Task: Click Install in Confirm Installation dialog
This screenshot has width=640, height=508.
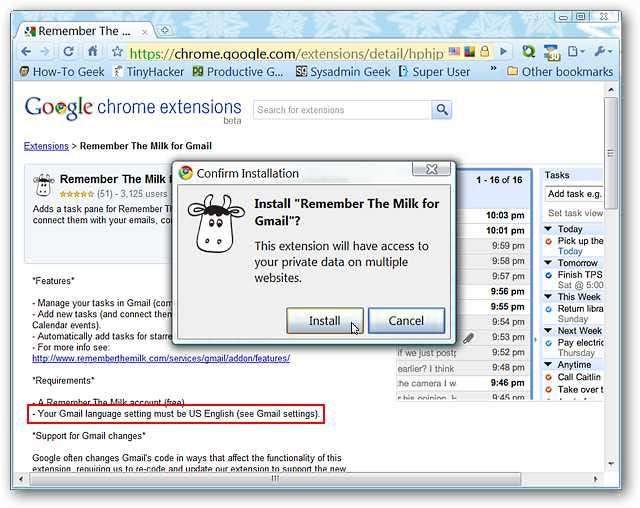Action: pos(324,321)
